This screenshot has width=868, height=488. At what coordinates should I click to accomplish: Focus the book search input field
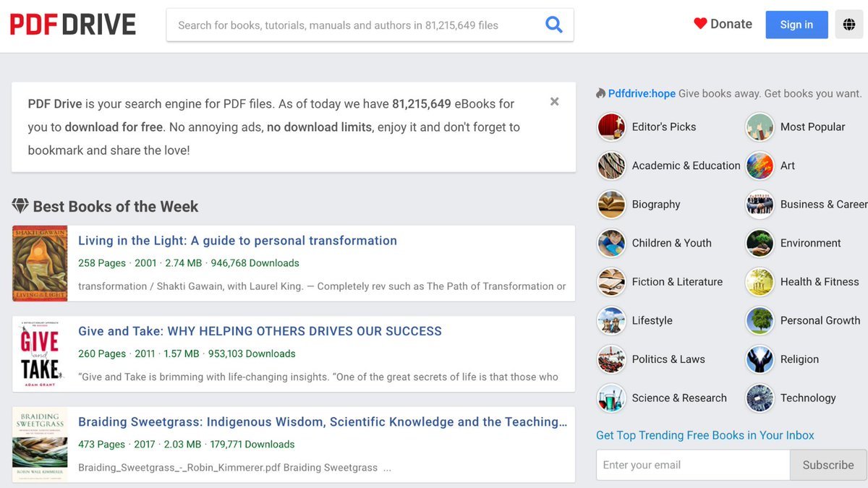click(354, 25)
